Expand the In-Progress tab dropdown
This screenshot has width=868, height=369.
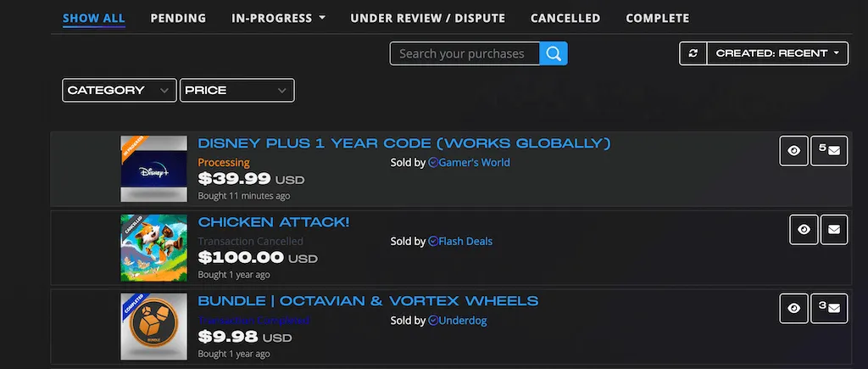coord(278,18)
